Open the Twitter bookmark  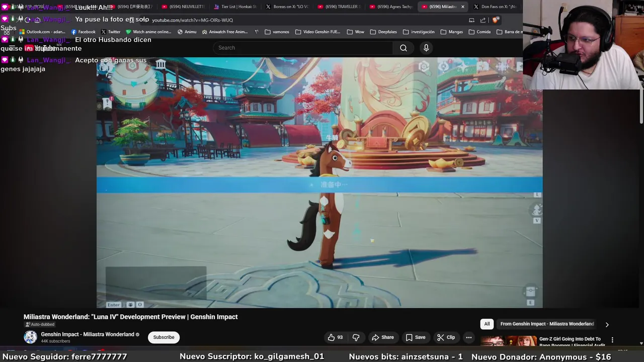click(111, 32)
